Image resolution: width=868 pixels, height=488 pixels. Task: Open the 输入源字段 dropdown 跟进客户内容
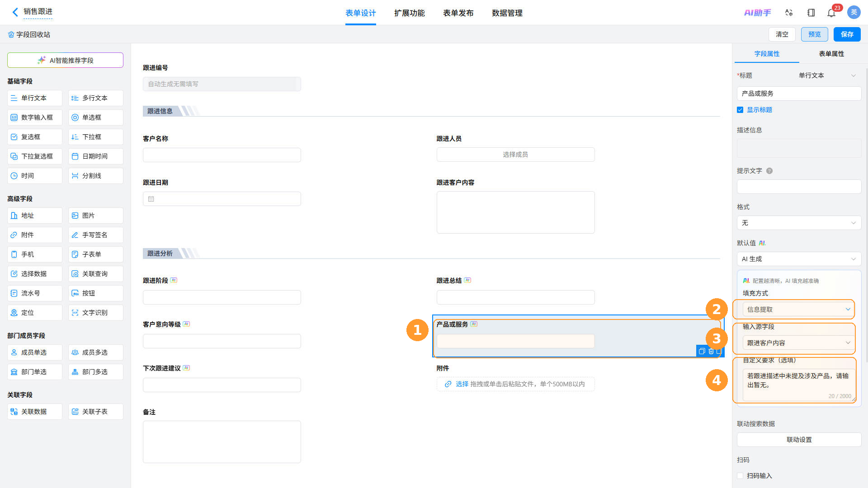pyautogui.click(x=798, y=343)
